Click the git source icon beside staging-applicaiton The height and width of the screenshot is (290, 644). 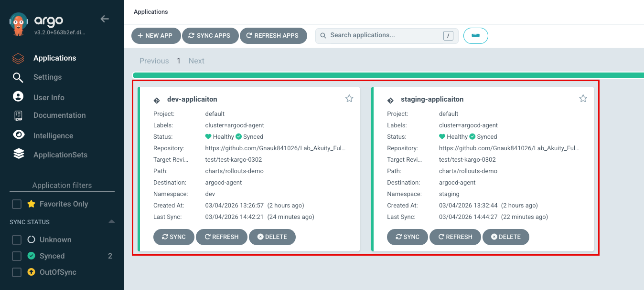[390, 100]
